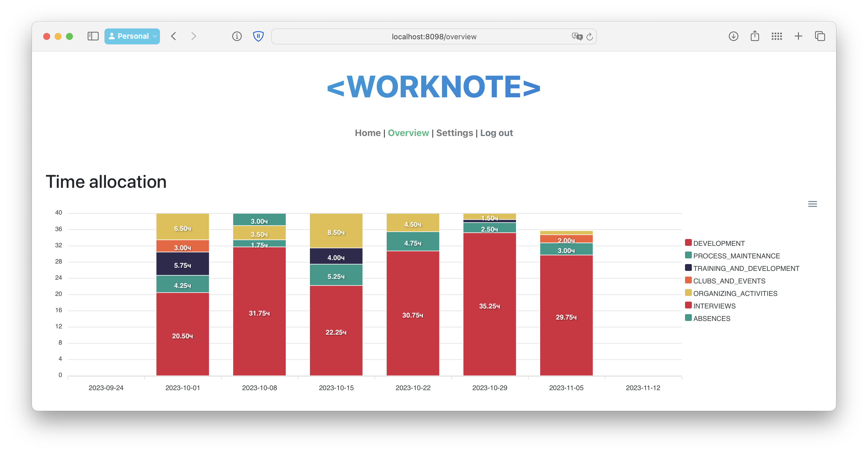The width and height of the screenshot is (868, 453).
Task: Click ORGANIZING_ACTIVITIES yellow legend swatch
Action: coord(688,293)
